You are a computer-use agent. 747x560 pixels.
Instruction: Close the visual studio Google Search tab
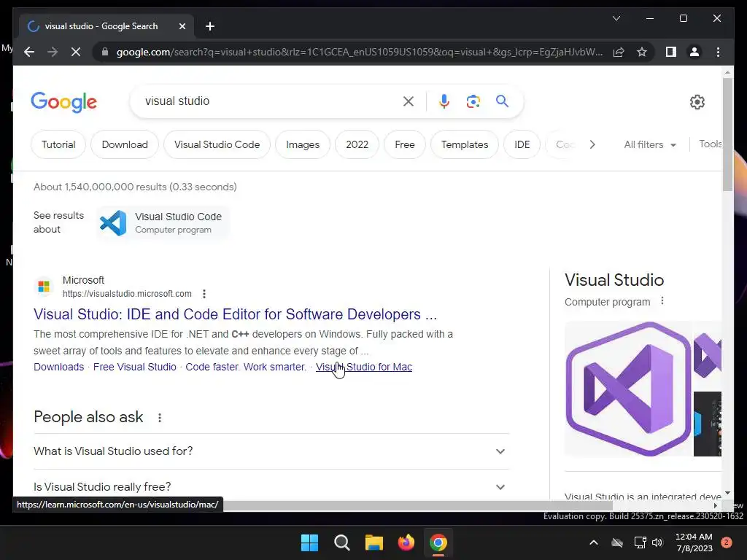[x=182, y=26]
